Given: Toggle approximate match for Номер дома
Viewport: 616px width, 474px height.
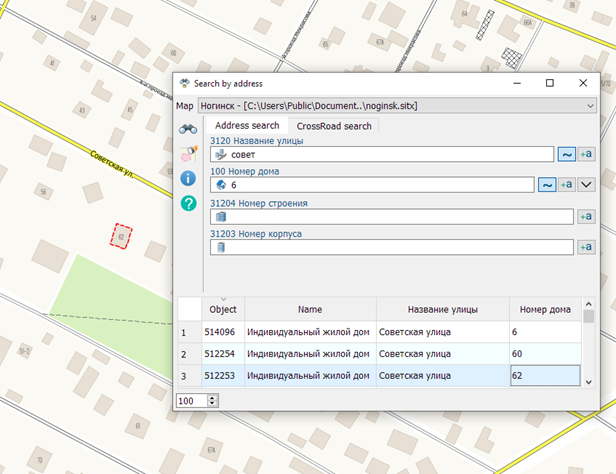Looking at the screenshot, I should click(547, 185).
